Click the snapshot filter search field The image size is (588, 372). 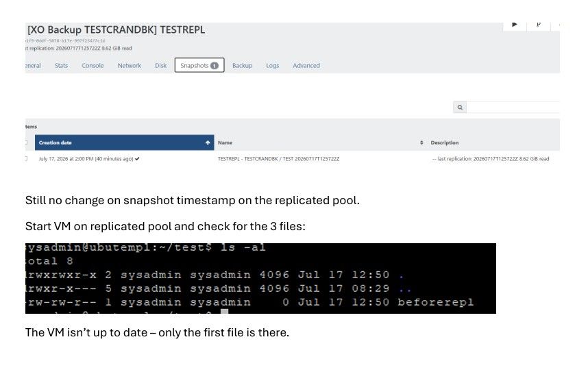(513, 108)
